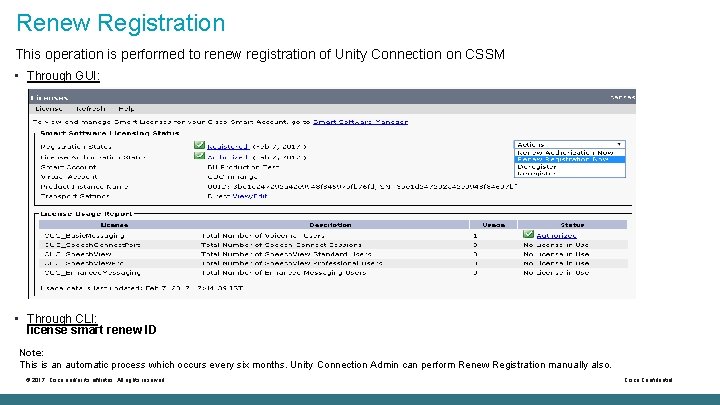Click green check icon beside Authorization Status
This screenshot has width=720, height=405.
coord(199,156)
